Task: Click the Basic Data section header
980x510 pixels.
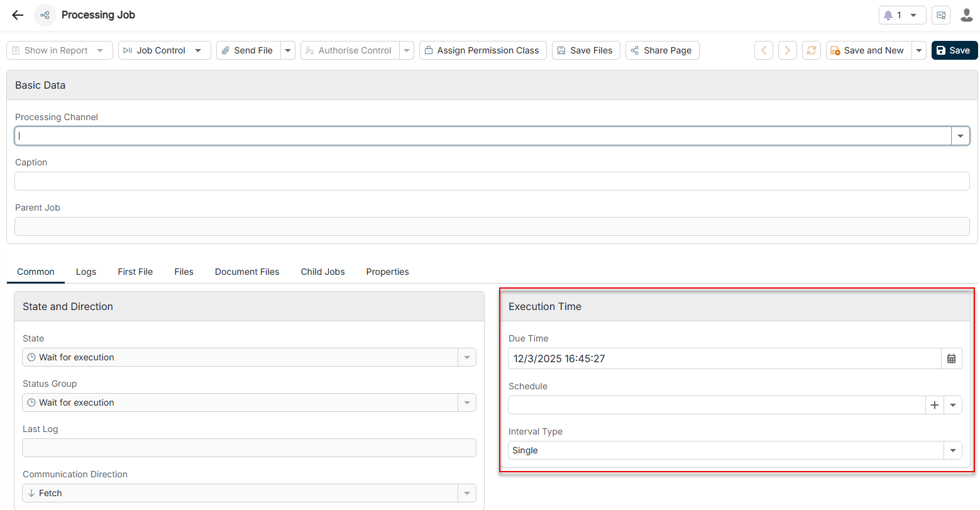Action: 492,85
